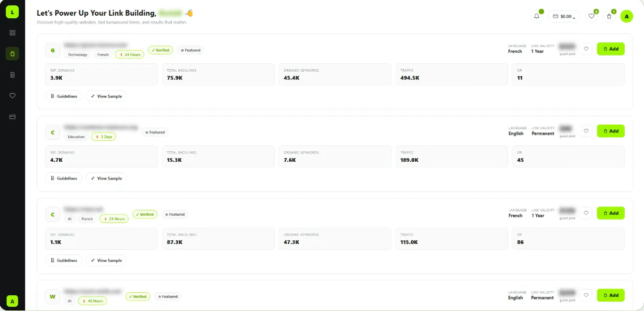Click the G site avatar on Technology card
The image size is (644, 311).
pos(52,50)
